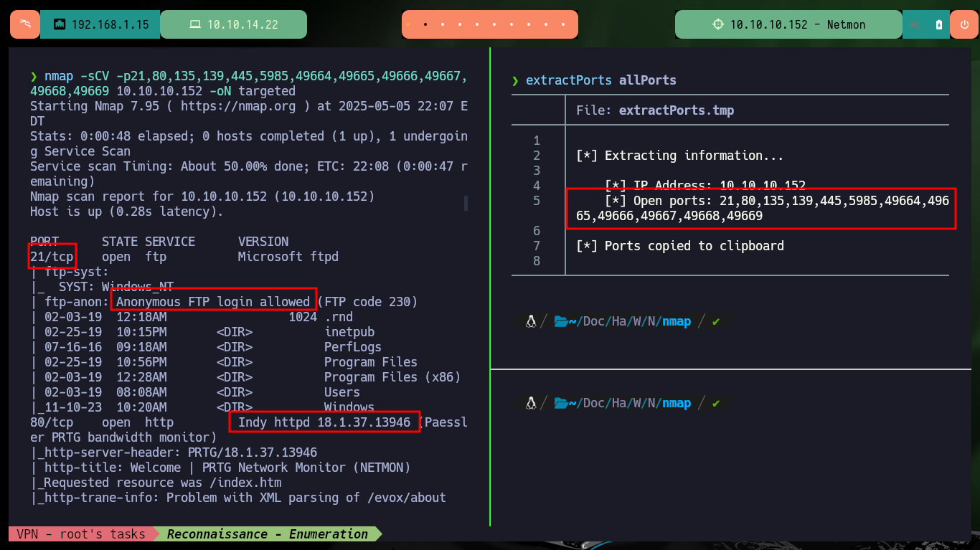980x550 pixels.
Task: Click the muted volume icon in bar
Action: [915, 24]
